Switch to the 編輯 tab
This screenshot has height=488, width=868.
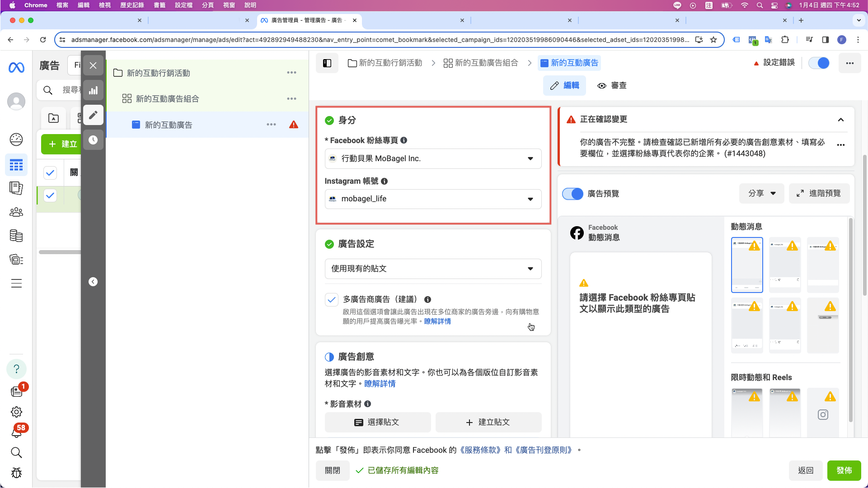click(564, 86)
